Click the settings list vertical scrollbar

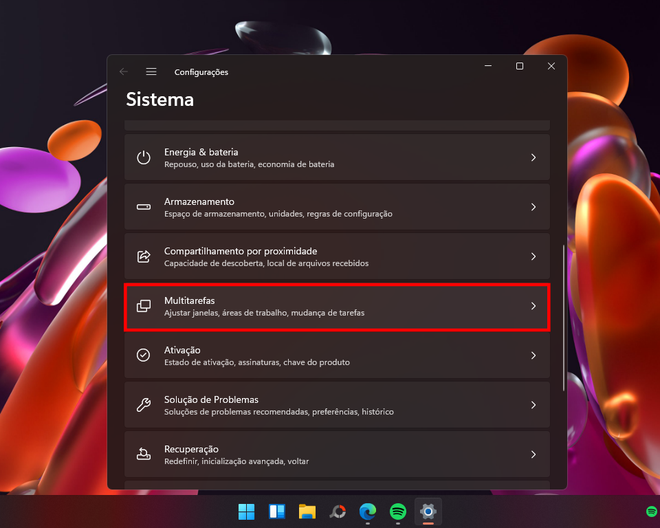[564, 318]
